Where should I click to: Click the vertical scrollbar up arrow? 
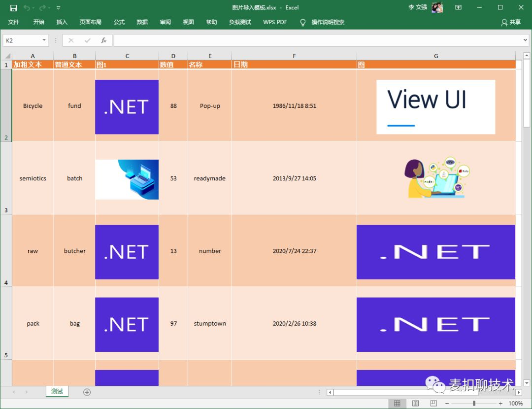(527, 55)
